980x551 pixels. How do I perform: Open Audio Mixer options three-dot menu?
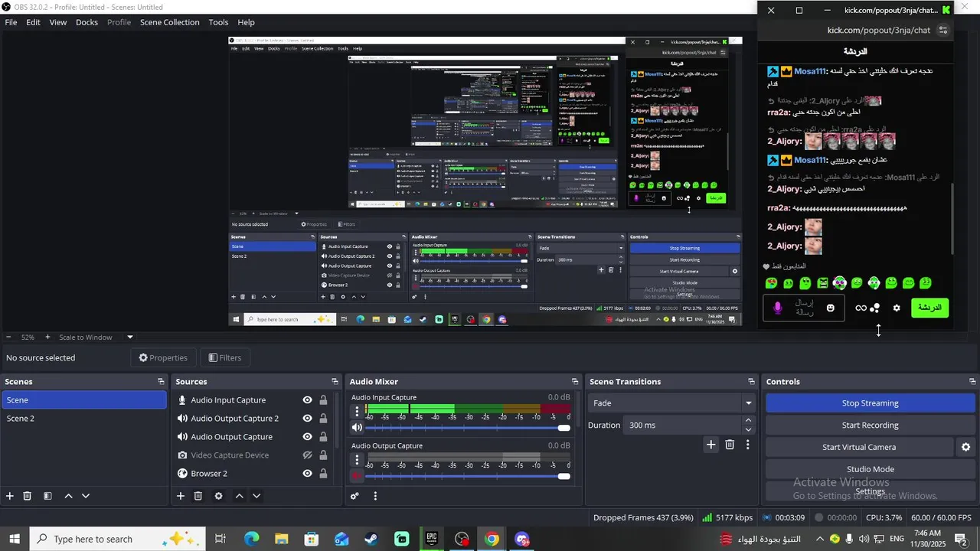(375, 496)
